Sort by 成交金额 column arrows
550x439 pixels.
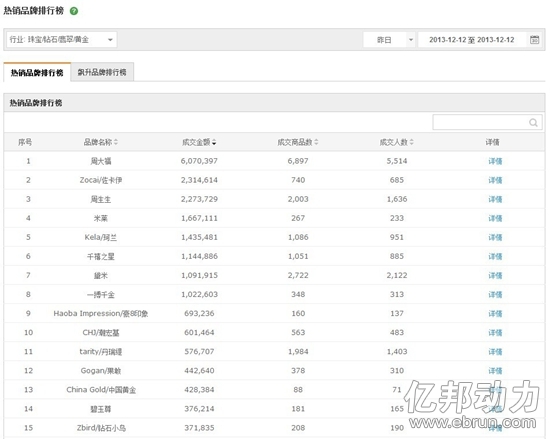(214, 142)
